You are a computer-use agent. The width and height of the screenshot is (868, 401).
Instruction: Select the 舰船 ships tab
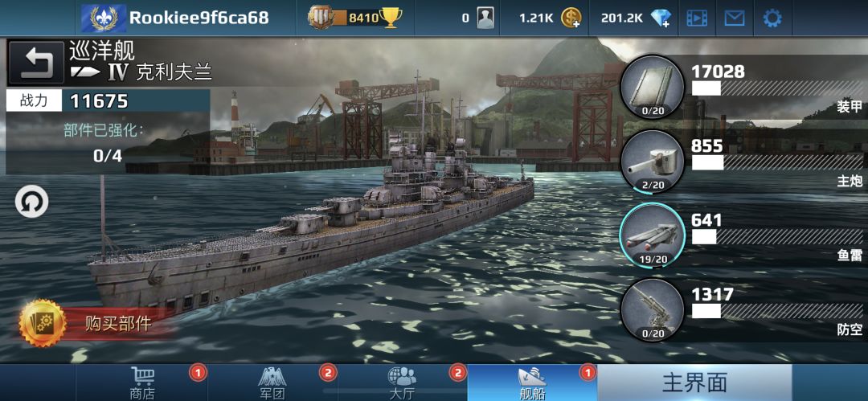pyautogui.click(x=532, y=383)
